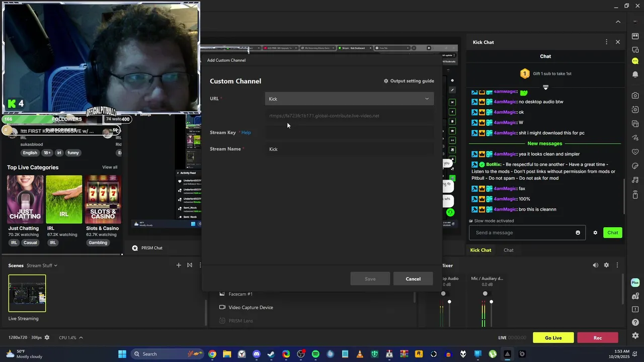The width and height of the screenshot is (644, 362).
Task: Open Google Chrome from the taskbar
Action: 212,354
